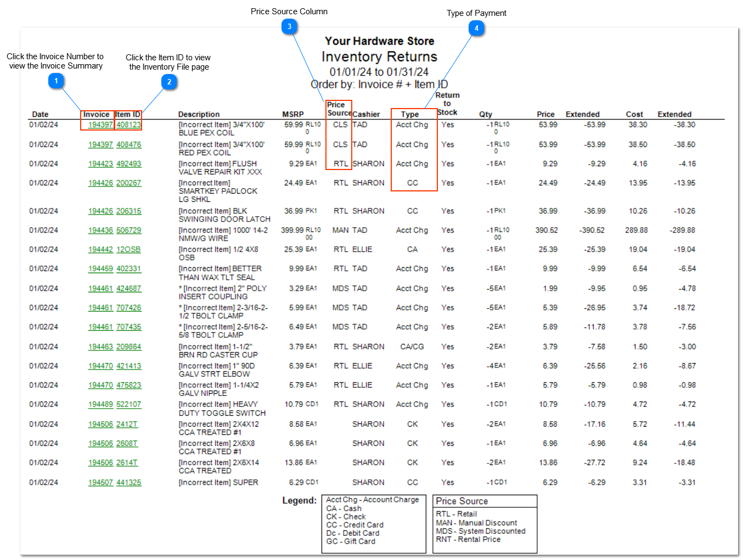Open invoice 194463
The width and height of the screenshot is (743, 560).
click(x=100, y=347)
